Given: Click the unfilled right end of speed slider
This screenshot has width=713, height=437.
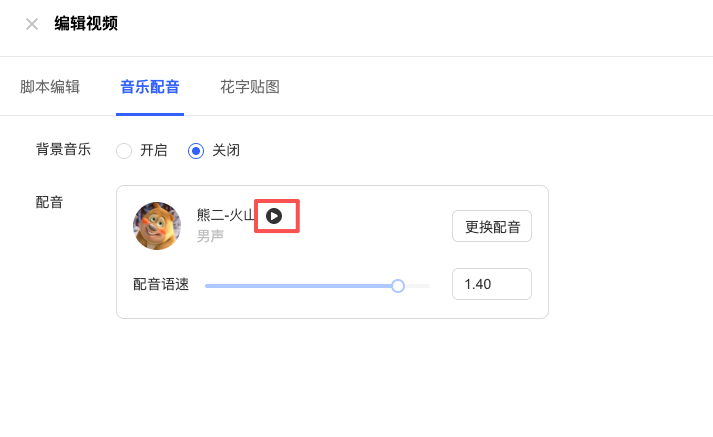Looking at the screenshot, I should (x=420, y=286).
